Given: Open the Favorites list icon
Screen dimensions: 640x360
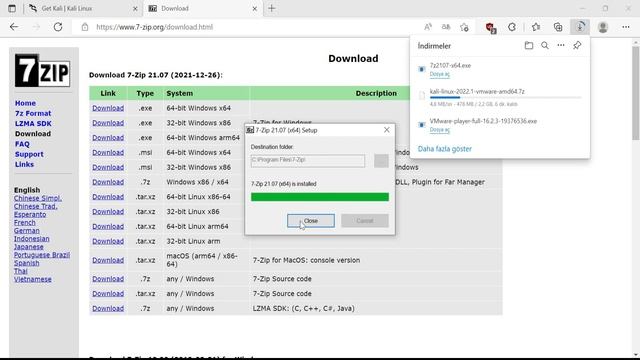Looking at the screenshot, I should click(536, 27).
